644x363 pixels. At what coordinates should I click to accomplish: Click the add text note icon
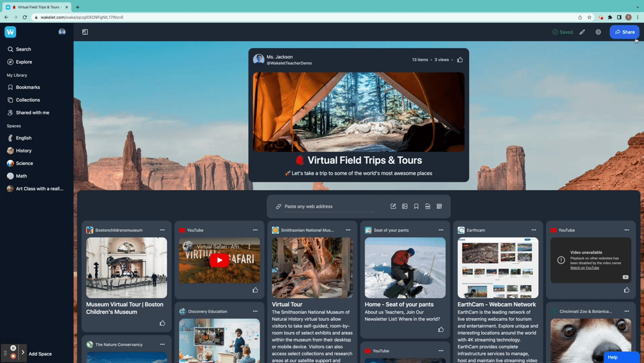click(393, 206)
